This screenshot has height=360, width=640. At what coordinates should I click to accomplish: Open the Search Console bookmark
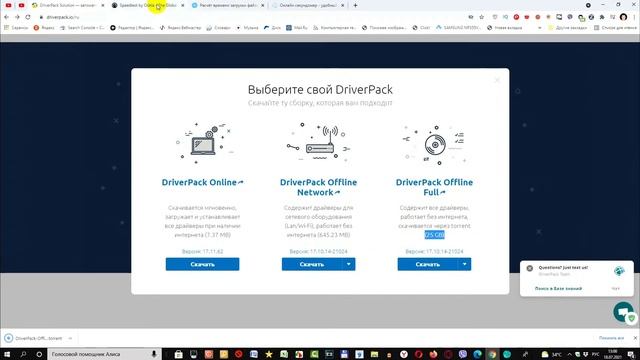[x=82, y=28]
